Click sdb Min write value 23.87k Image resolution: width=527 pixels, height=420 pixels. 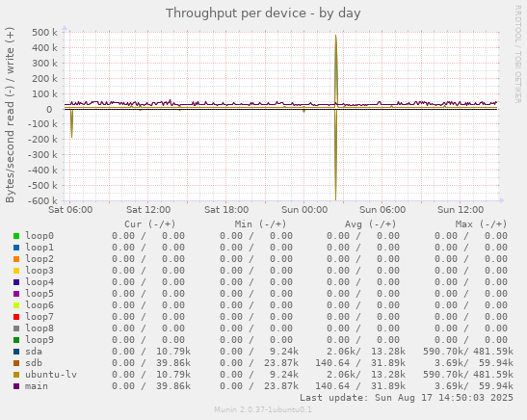(281, 363)
